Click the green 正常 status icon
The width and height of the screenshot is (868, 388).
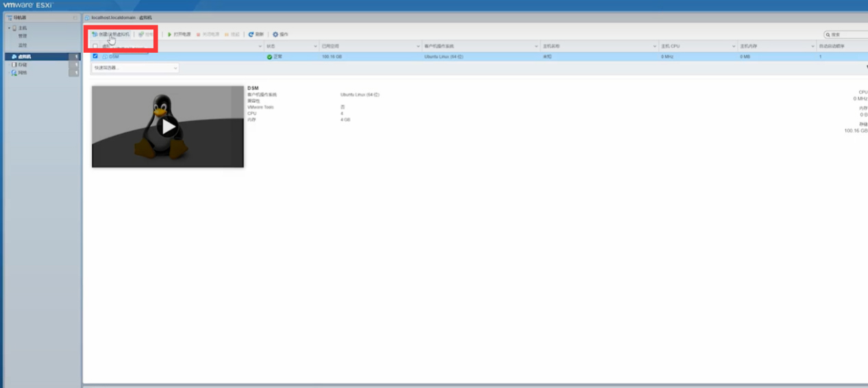point(269,57)
